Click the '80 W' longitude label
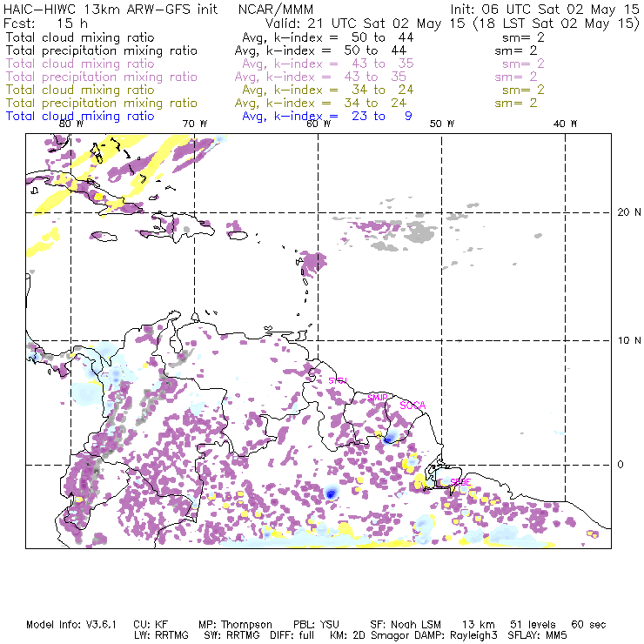The width and height of the screenshot is (644, 644). 71,124
